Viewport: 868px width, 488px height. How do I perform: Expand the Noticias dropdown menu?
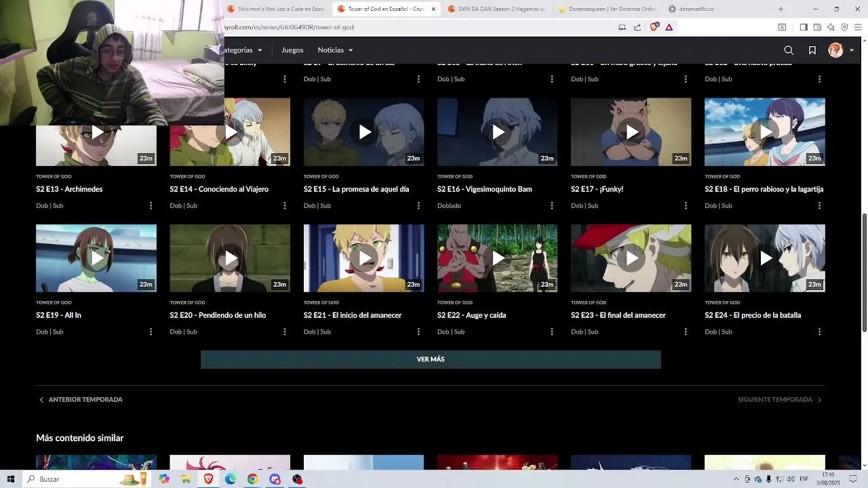pyautogui.click(x=335, y=50)
